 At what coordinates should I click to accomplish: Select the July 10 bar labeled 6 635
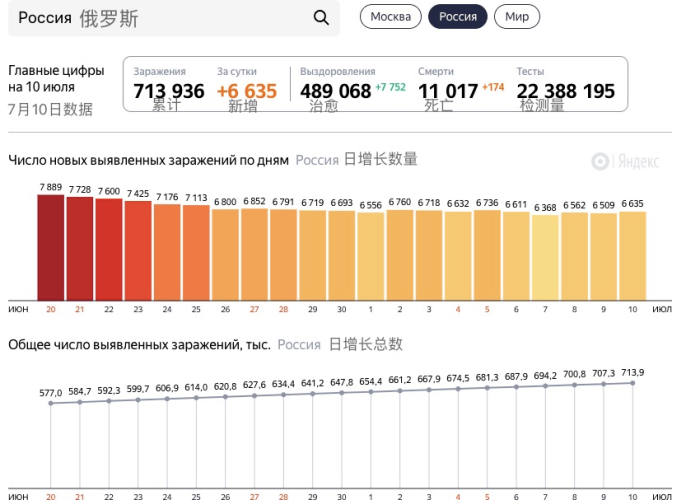tap(633, 256)
